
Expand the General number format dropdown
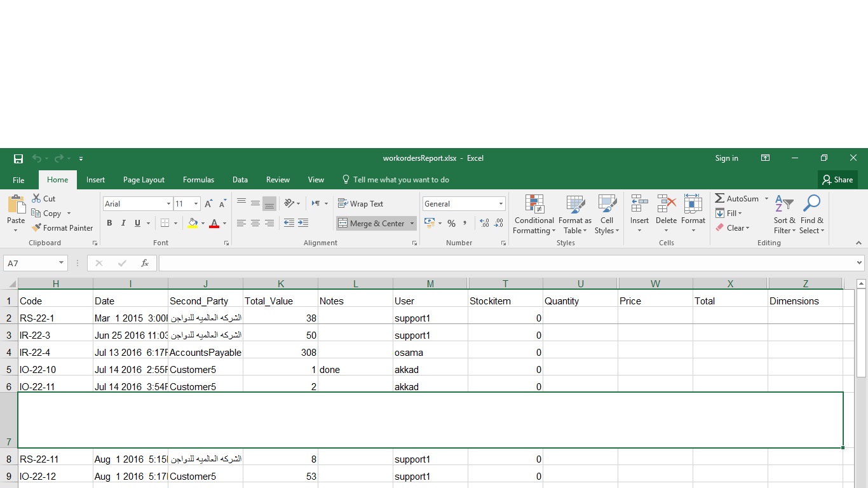click(x=501, y=204)
